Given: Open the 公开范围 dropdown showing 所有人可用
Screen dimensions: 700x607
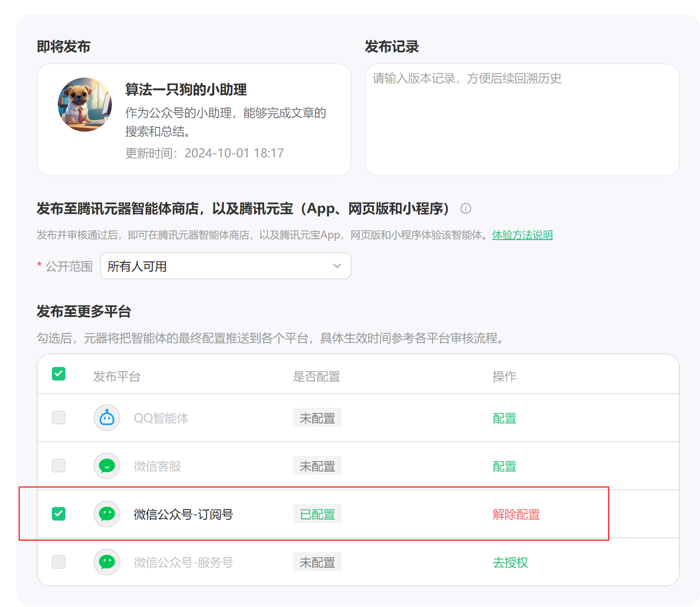Looking at the screenshot, I should pos(226,266).
